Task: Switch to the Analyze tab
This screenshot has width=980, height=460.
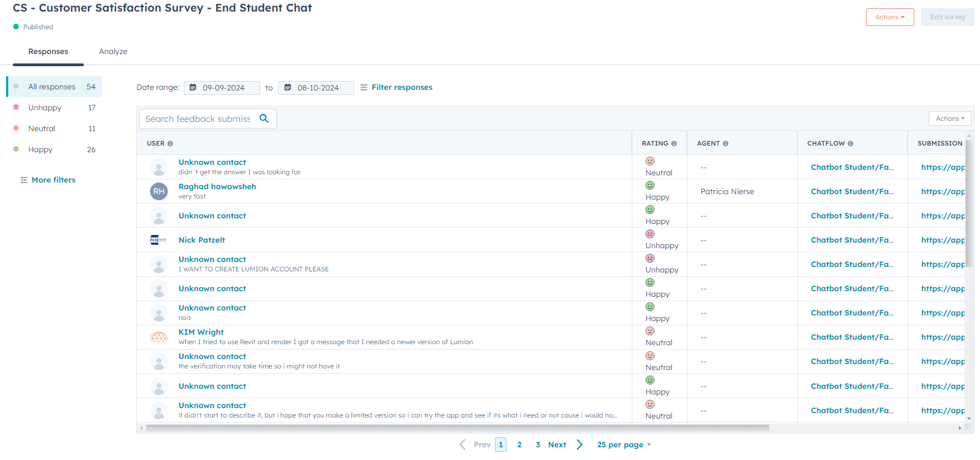Action: 113,51
